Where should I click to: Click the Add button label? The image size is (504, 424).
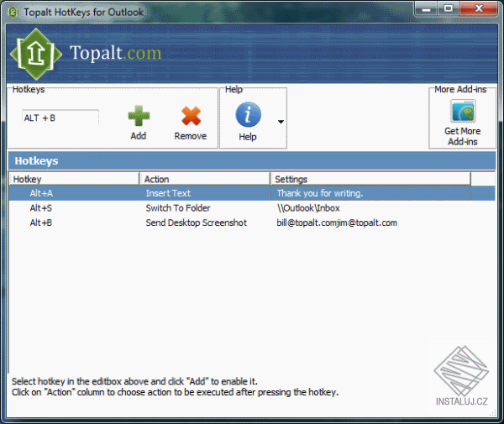[x=139, y=136]
